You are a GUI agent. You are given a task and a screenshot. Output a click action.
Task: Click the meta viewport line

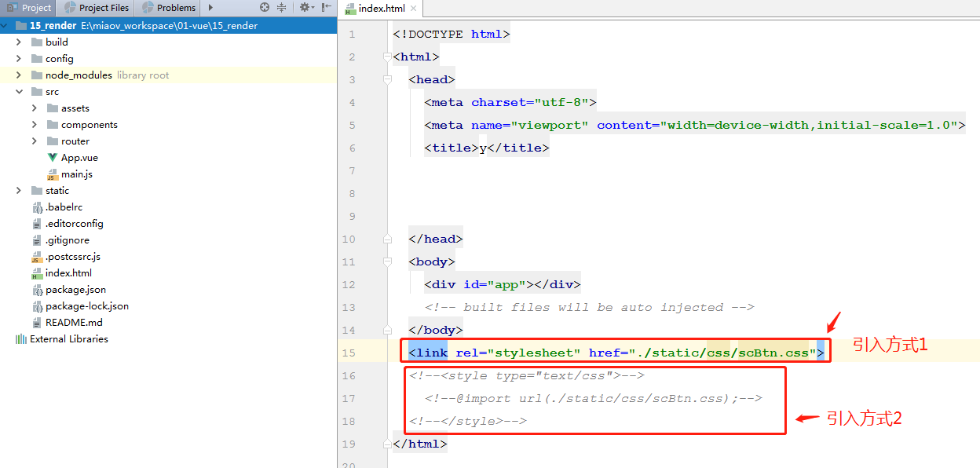[x=695, y=125]
